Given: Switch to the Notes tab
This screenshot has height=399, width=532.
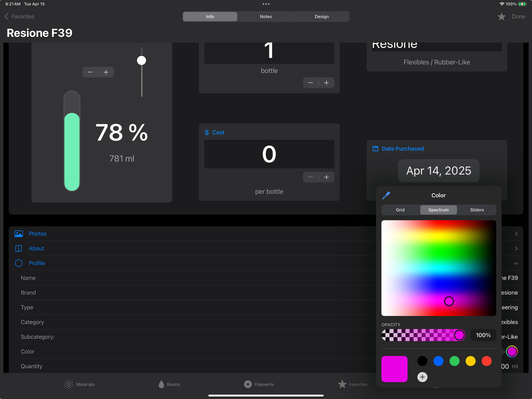Looking at the screenshot, I should 266,17.
